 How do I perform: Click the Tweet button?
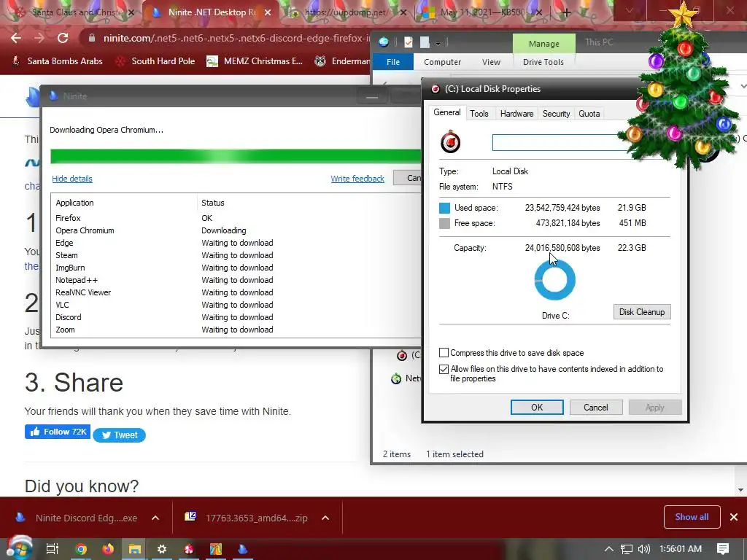[x=119, y=435]
